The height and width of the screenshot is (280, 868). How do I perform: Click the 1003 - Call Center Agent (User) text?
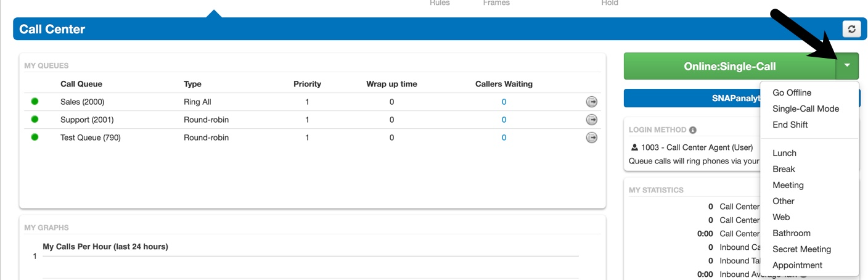click(697, 147)
